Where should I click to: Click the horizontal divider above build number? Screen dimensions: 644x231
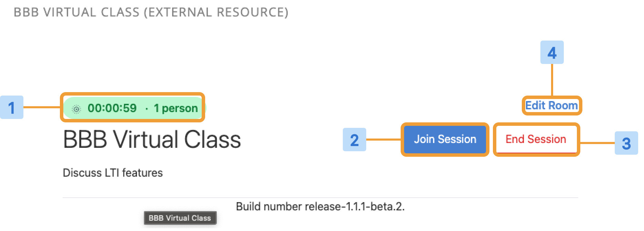pos(320,198)
